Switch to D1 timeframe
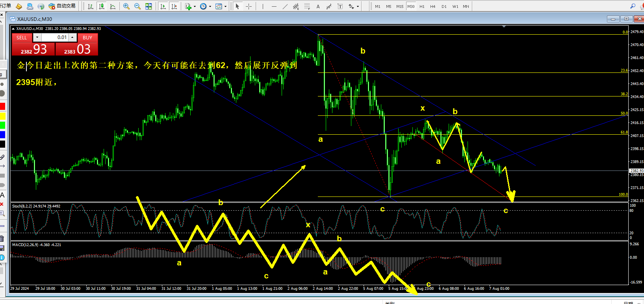Viewport: 644px width, 304px height. pos(444,6)
